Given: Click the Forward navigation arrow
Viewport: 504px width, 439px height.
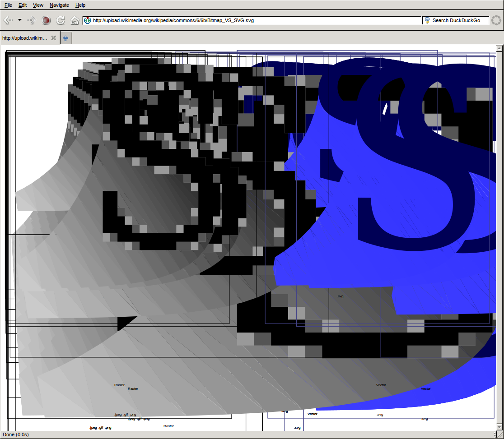Looking at the screenshot, I should (32, 20).
